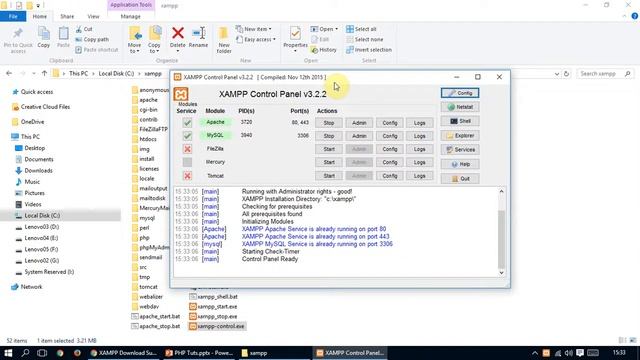Open Windows Start menu
640x360 pixels.
[x=8, y=353]
